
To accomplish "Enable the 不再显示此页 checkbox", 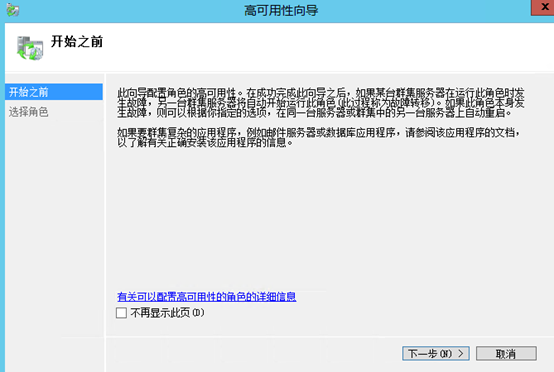I will tap(121, 313).
